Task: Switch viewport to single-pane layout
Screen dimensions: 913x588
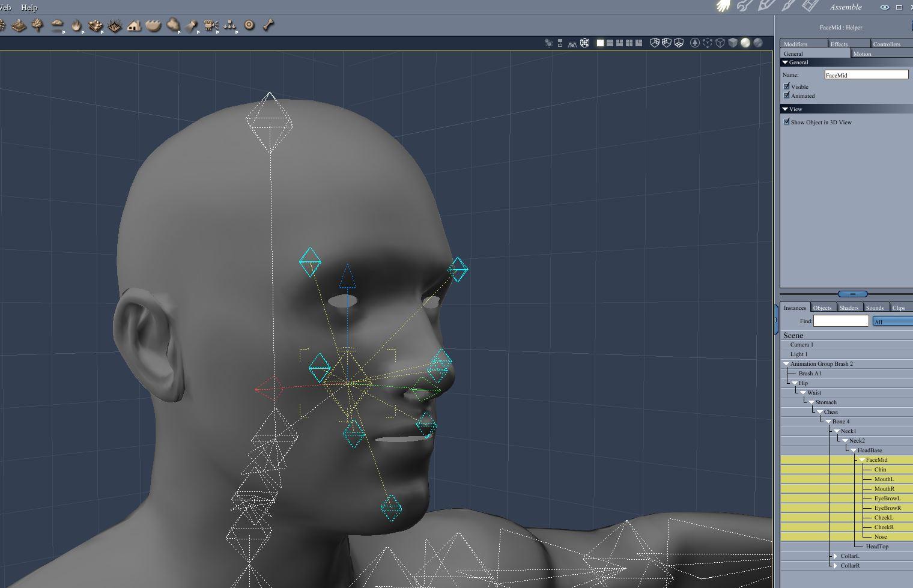Action: click(x=600, y=43)
